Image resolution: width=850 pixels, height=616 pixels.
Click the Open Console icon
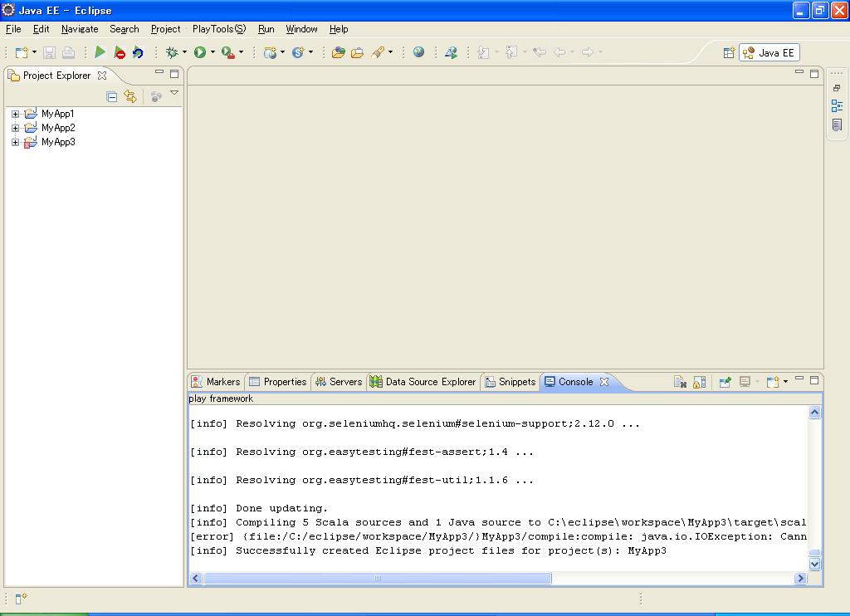(x=773, y=382)
